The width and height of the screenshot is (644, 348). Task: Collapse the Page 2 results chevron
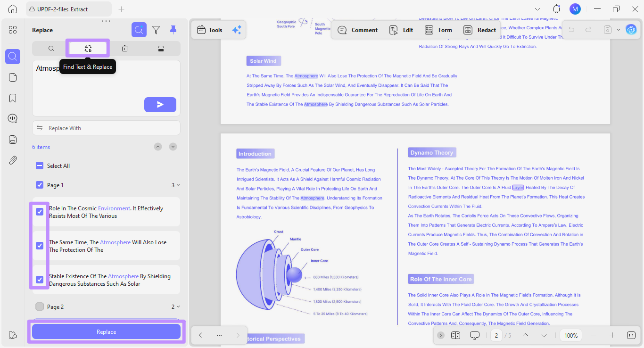178,307
